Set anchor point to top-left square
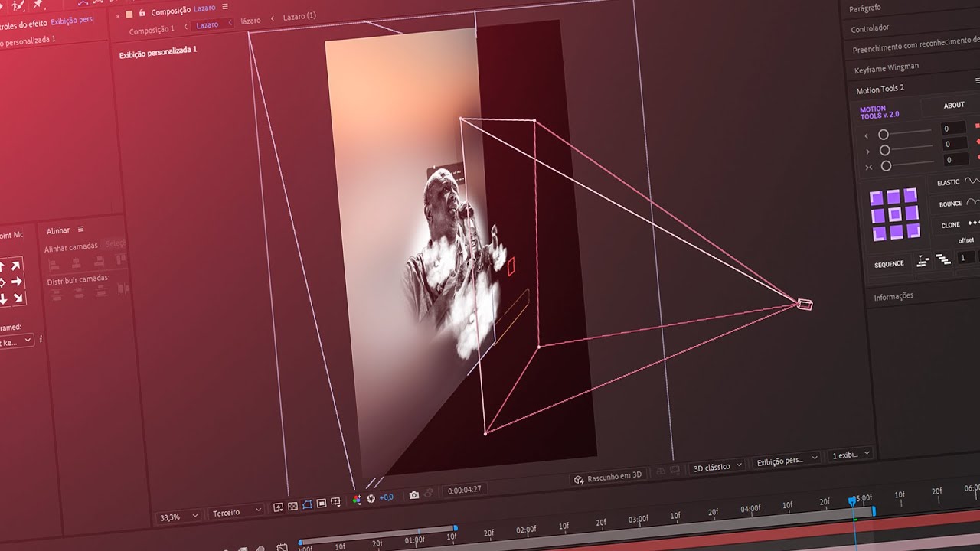980x551 pixels. tap(877, 200)
